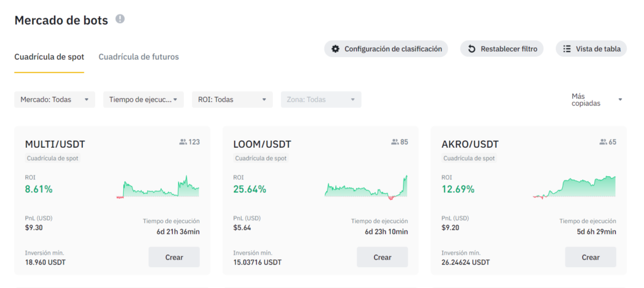This screenshot has height=288, width=644.
Task: Click the list icon in Vista de tabla
Action: (x=567, y=49)
